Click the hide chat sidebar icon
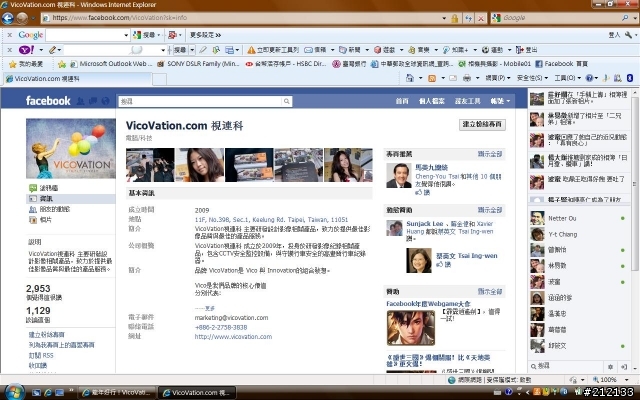640x400 pixels. 624,367
